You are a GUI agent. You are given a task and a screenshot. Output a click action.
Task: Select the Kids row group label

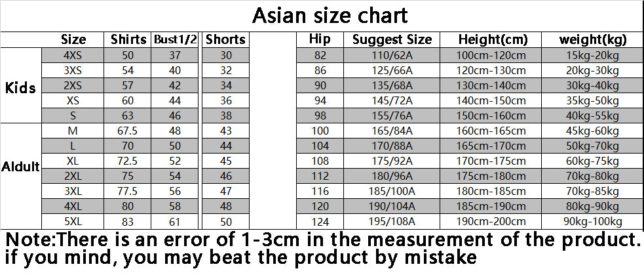(20, 88)
